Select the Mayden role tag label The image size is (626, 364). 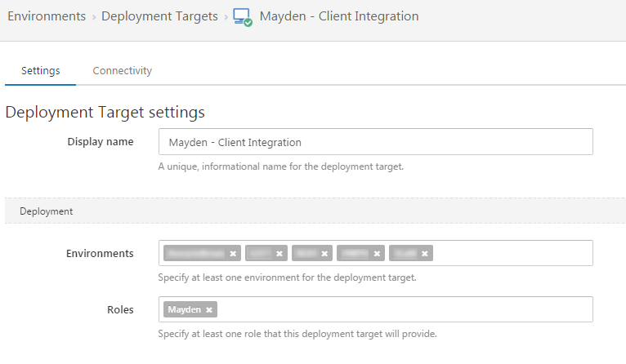click(x=185, y=310)
